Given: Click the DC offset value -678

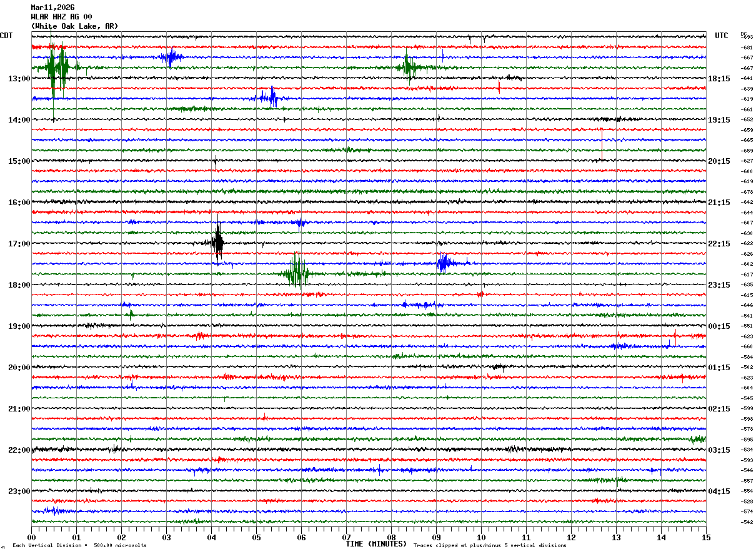Looking at the screenshot, I should click(747, 192).
